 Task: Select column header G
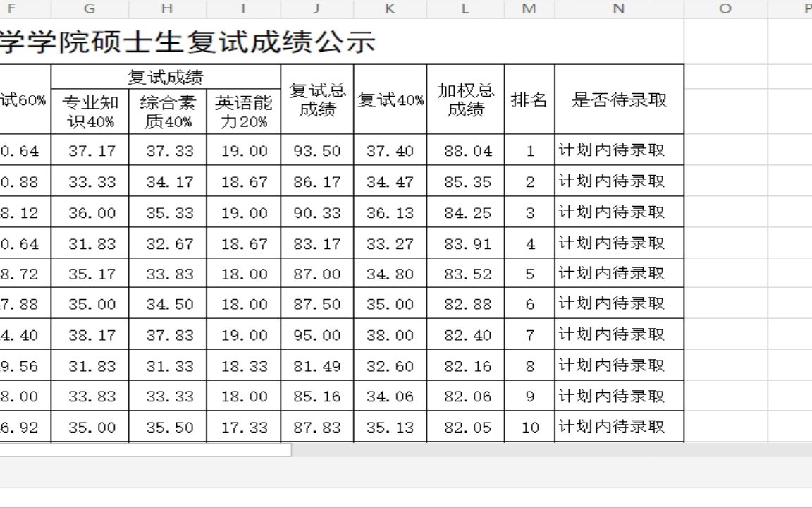click(89, 9)
